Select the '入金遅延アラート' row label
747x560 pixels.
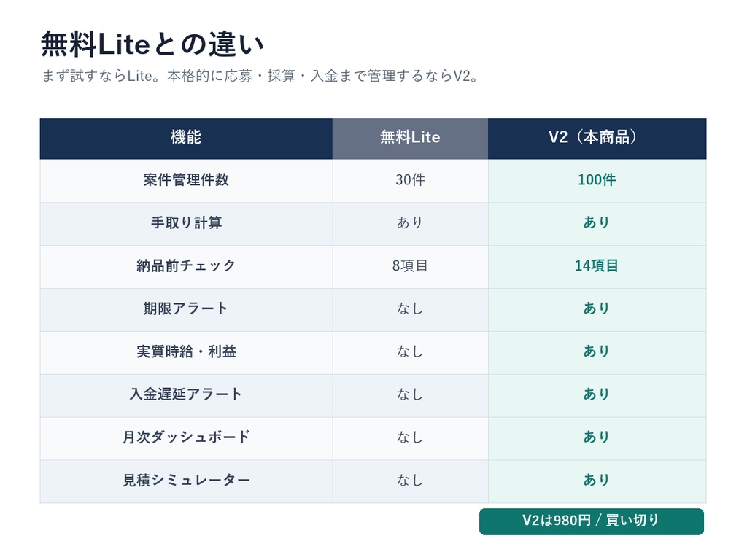click(x=186, y=394)
